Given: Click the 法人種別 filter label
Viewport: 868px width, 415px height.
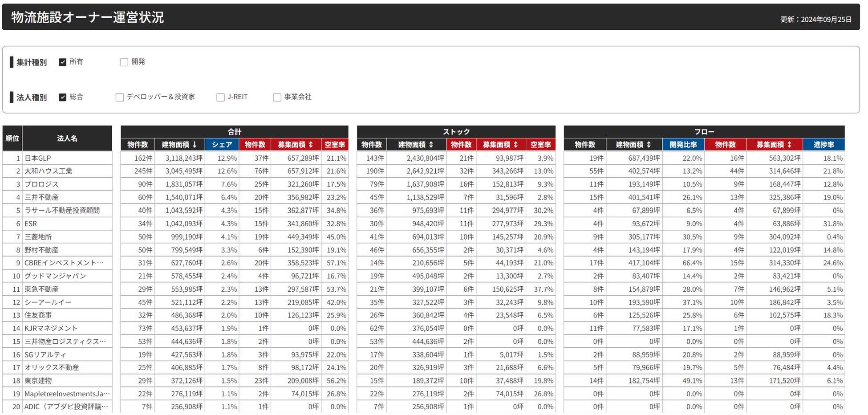Looking at the screenshot, I should coord(32,97).
